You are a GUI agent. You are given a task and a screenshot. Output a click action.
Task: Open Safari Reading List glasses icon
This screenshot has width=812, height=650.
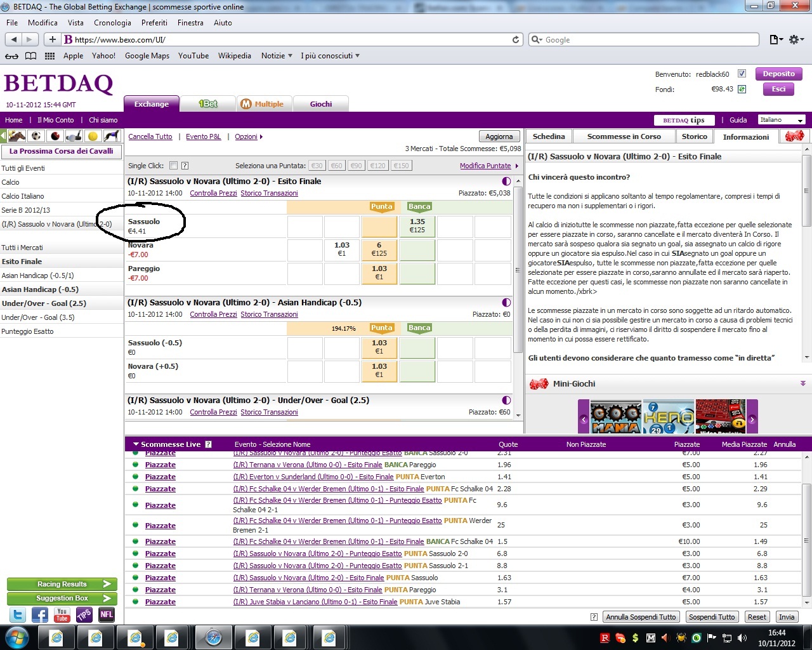(x=11, y=56)
